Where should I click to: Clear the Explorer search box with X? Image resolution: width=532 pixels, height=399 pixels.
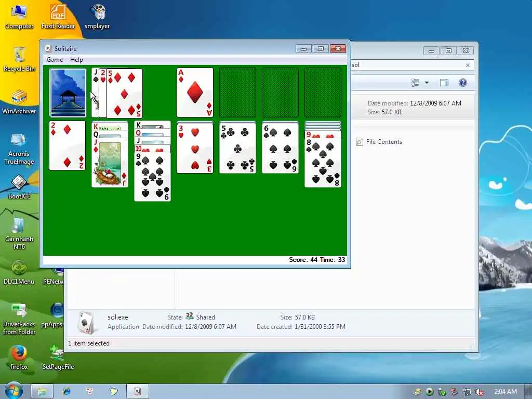pyautogui.click(x=468, y=65)
